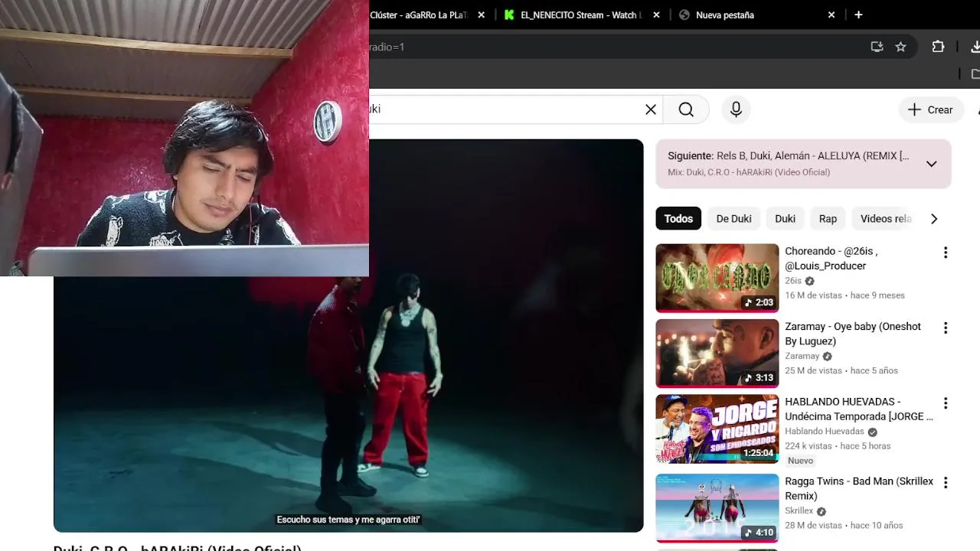Select the Duki filter chip
Viewport: 980px width, 551px height.
tap(785, 219)
